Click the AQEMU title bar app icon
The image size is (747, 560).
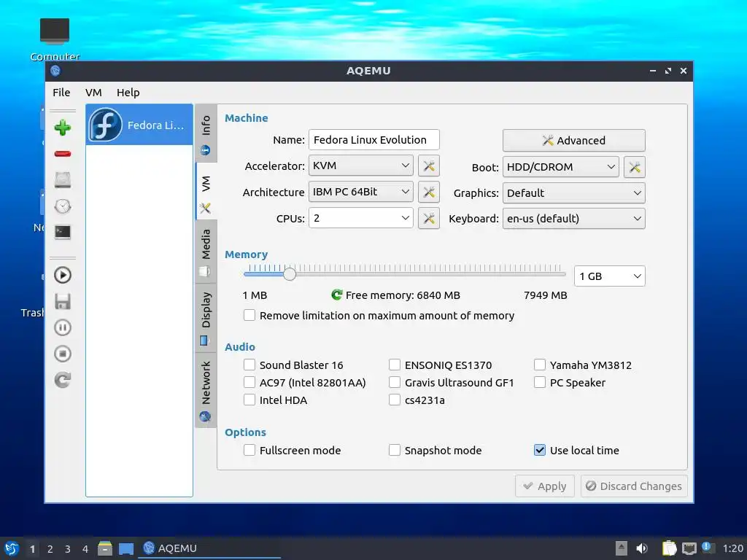click(55, 71)
